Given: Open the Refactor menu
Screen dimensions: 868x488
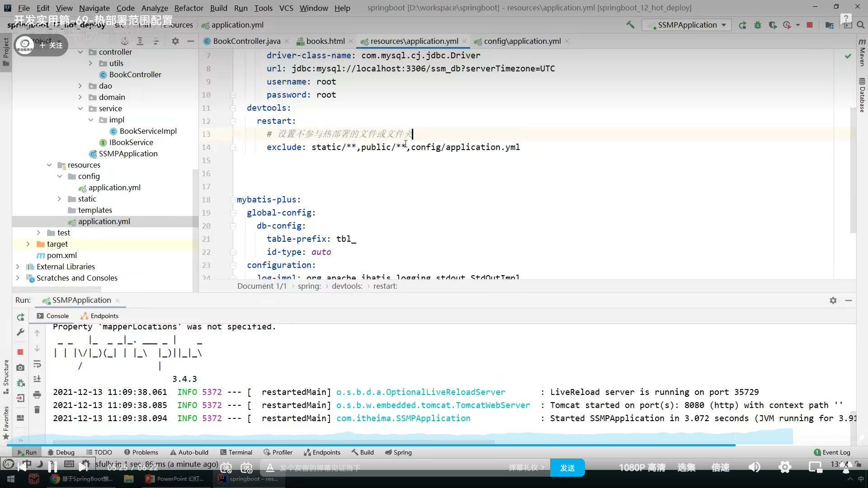Looking at the screenshot, I should click(189, 8).
